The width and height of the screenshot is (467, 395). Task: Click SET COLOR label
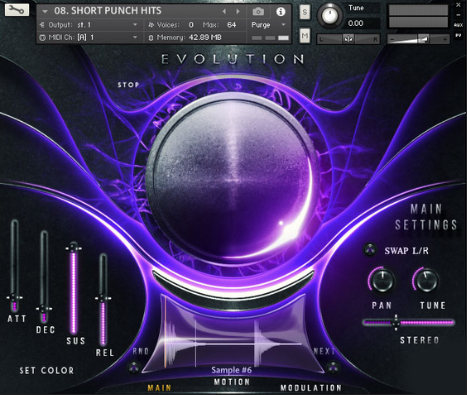click(x=47, y=370)
